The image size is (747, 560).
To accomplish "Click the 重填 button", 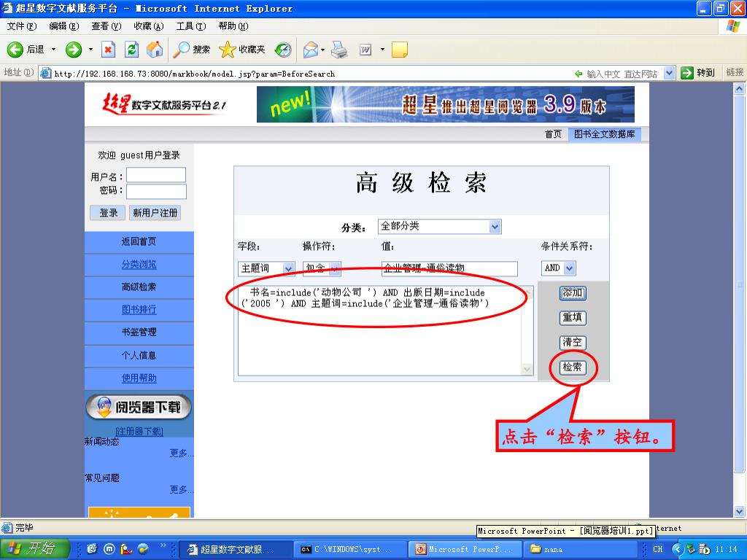I will tap(573, 318).
